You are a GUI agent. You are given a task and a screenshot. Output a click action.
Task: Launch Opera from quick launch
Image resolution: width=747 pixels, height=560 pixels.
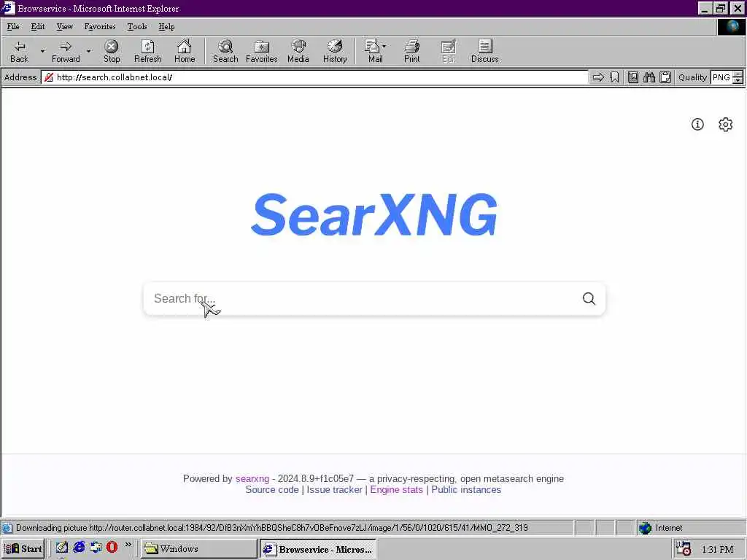(112, 547)
